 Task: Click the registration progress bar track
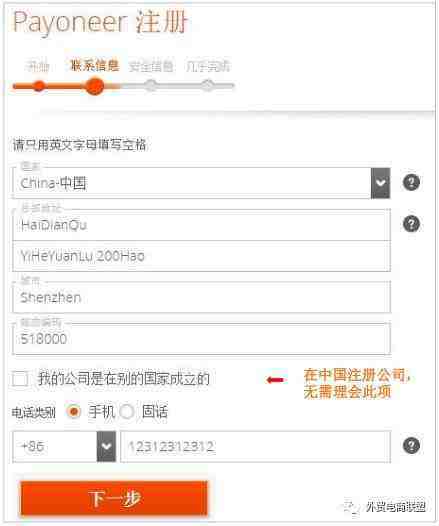[123, 86]
